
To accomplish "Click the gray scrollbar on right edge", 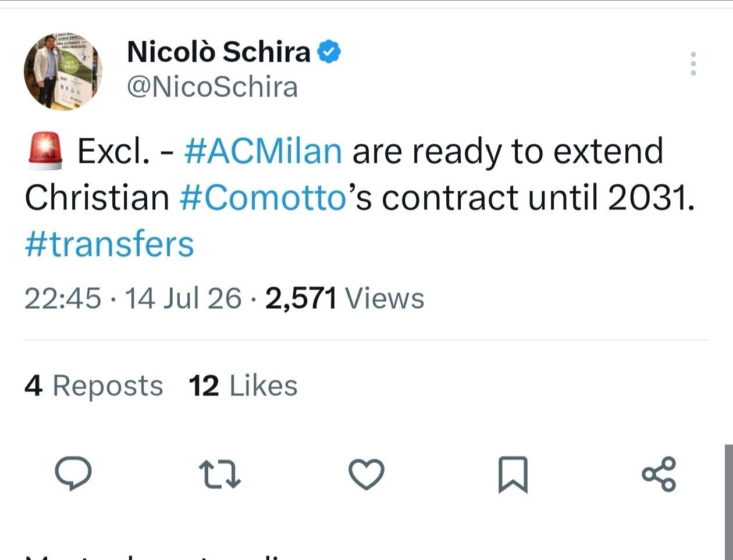I will pos(728,502).
